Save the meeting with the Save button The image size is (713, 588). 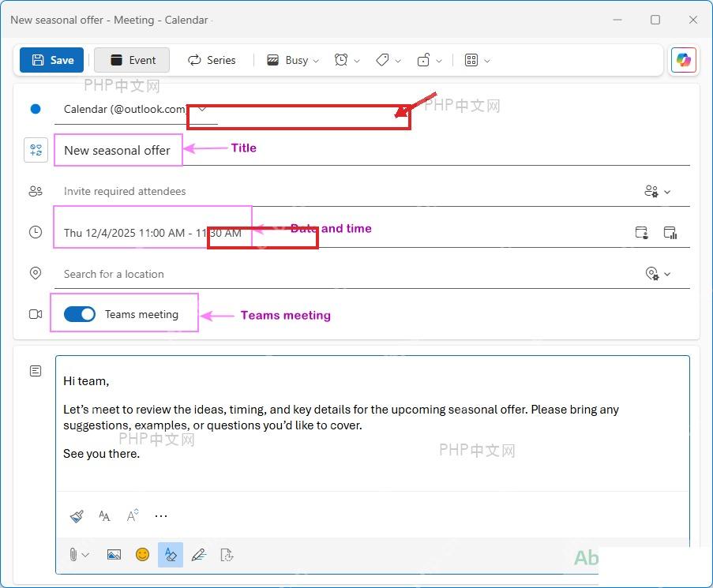point(51,60)
